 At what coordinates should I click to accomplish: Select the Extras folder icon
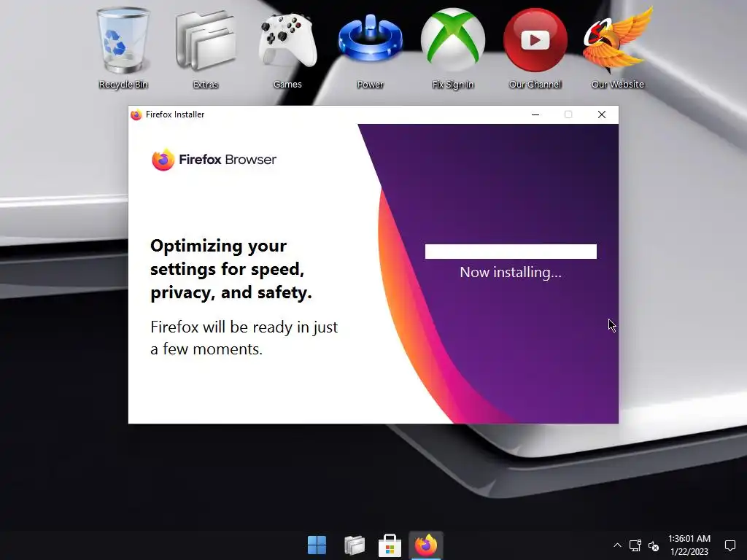205,47
